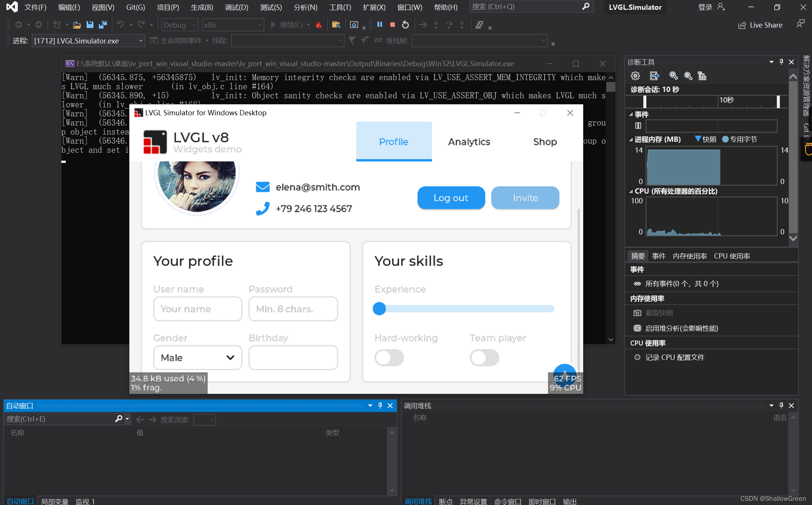The height and width of the screenshot is (505, 812).
Task: Enable the Hard-working skill toggle
Action: (x=389, y=358)
